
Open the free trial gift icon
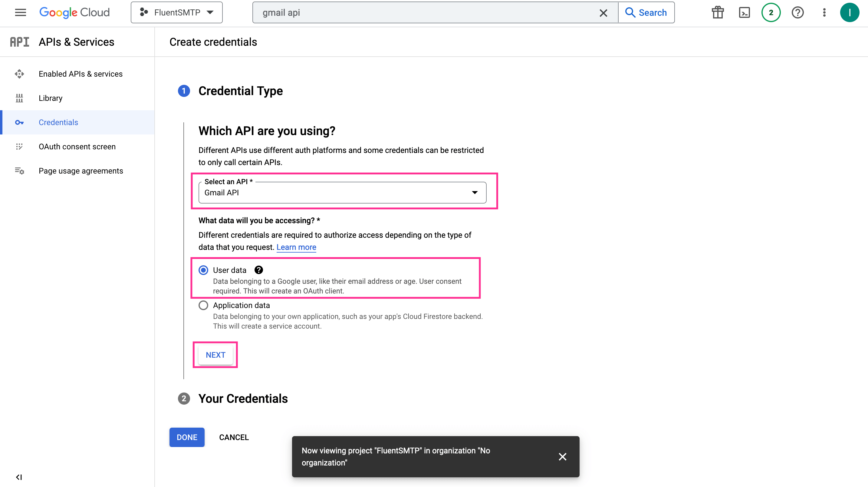718,12
